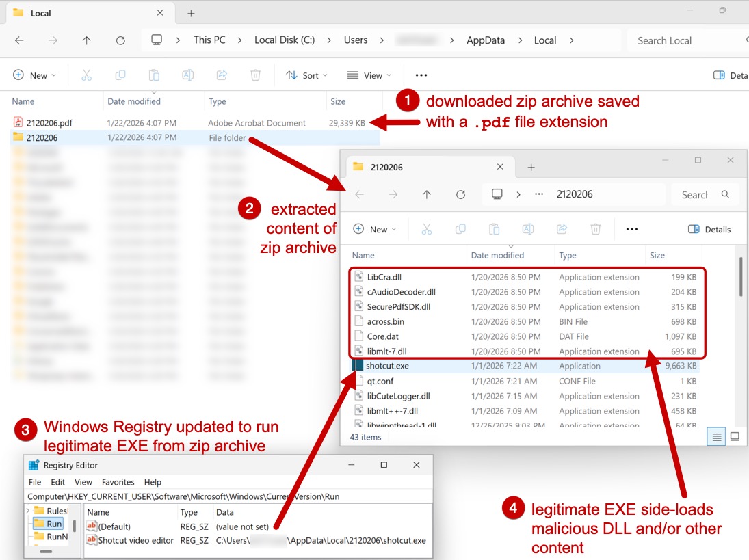Open the Sort dropdown in Local window
749x560 pixels.
[x=306, y=75]
